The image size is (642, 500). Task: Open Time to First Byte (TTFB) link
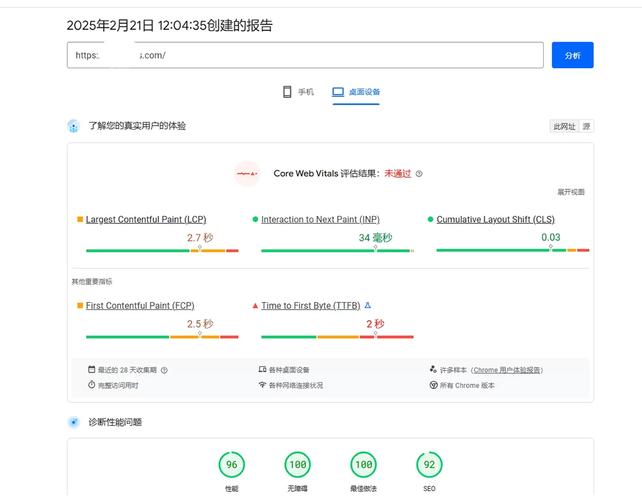pyautogui.click(x=311, y=305)
